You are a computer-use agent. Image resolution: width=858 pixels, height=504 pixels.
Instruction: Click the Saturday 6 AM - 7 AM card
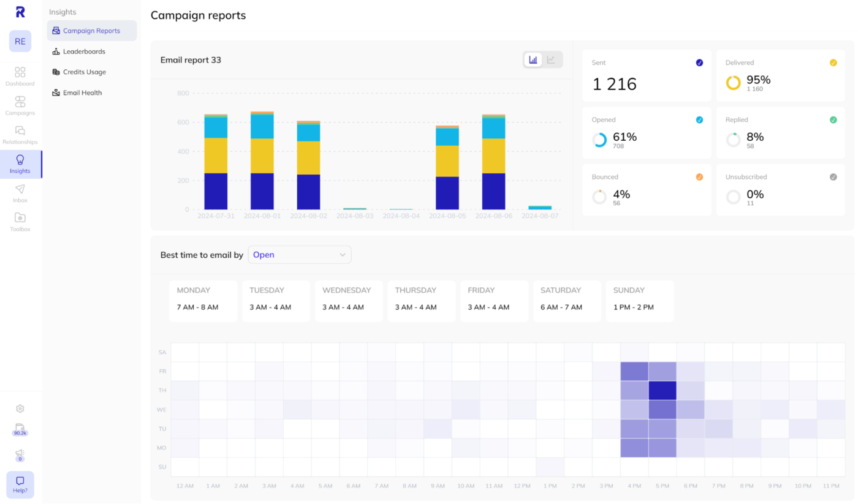(567, 301)
